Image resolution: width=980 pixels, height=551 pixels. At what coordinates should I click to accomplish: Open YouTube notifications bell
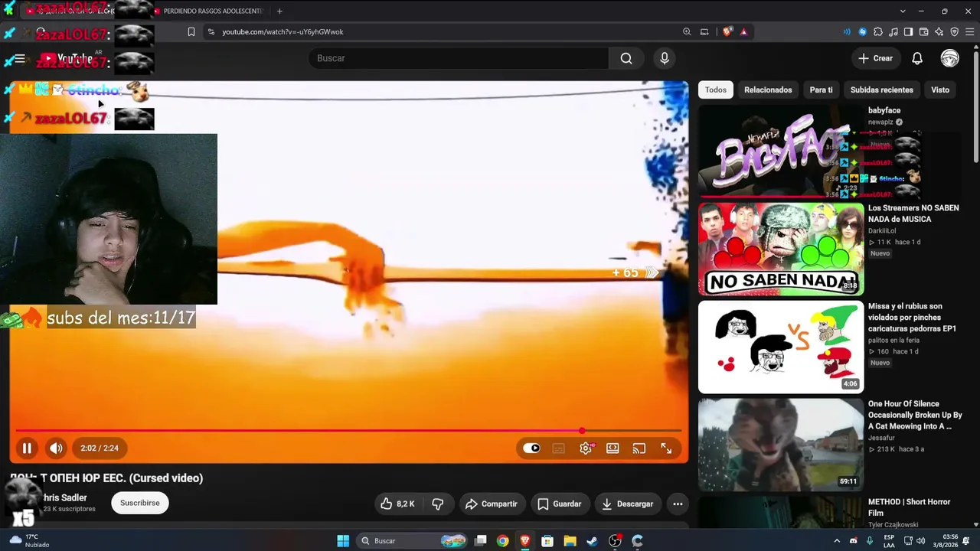click(x=917, y=58)
